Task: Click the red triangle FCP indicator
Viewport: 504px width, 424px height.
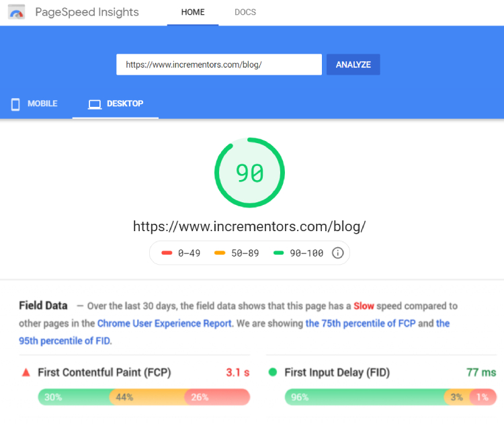Action: (26, 372)
